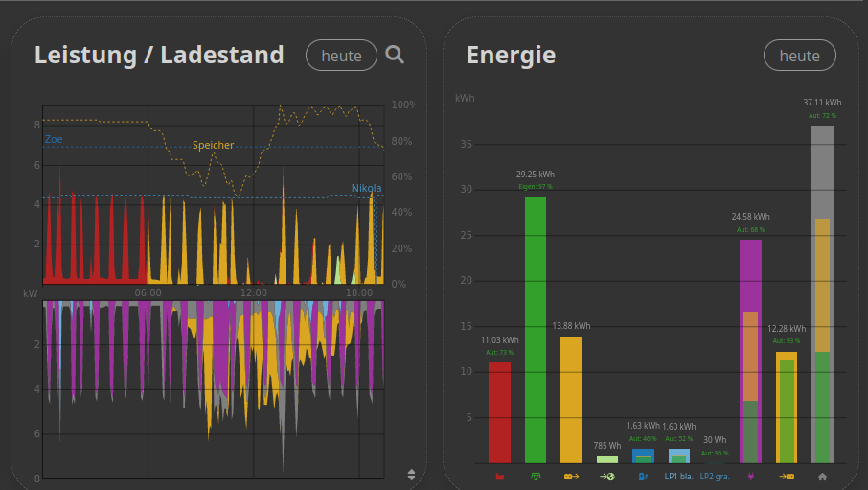Click the 1.63 kWh value label
868x490 pixels.
(x=643, y=426)
